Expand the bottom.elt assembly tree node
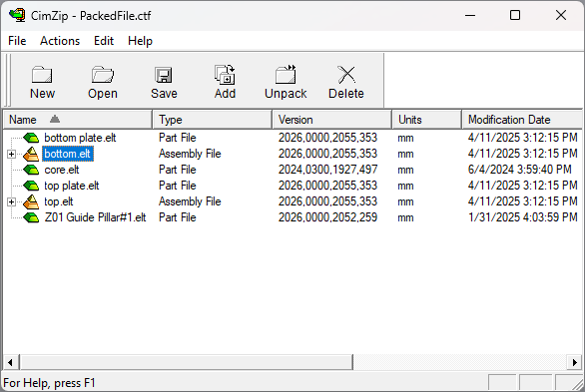 click(x=11, y=154)
